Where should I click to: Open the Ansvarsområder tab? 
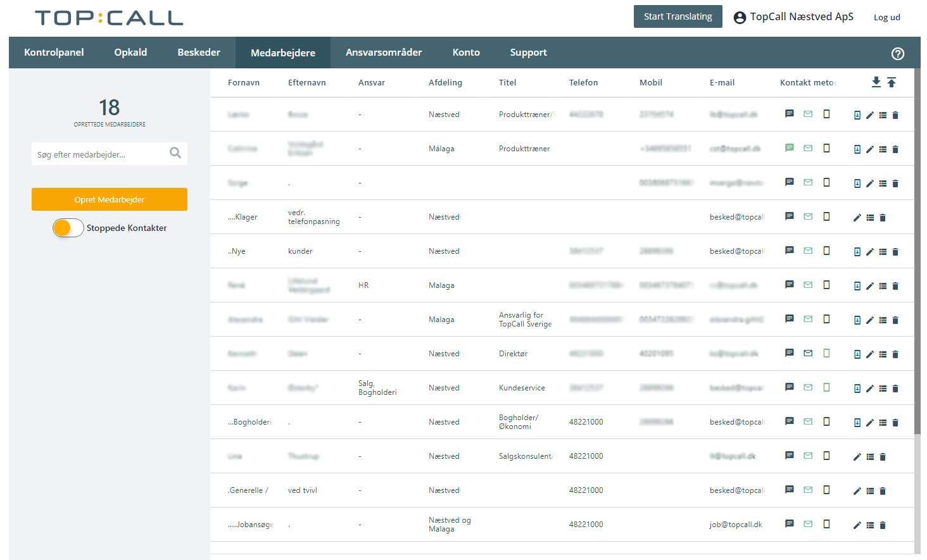point(384,53)
